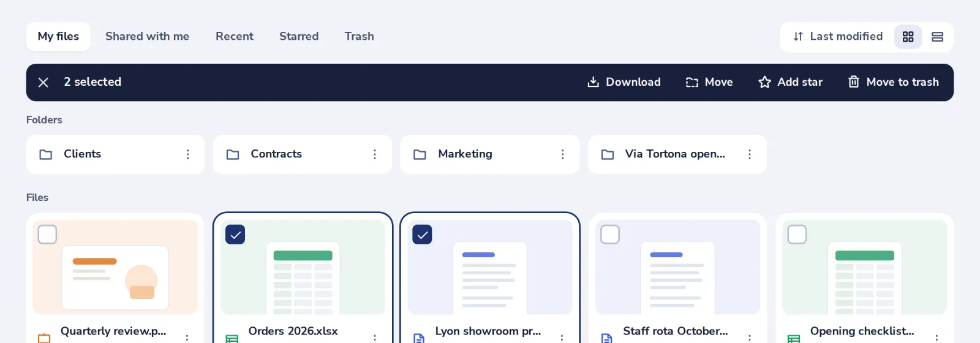Open the Staff rota October thumbnail
This screenshot has width=980, height=343.
pos(677,268)
